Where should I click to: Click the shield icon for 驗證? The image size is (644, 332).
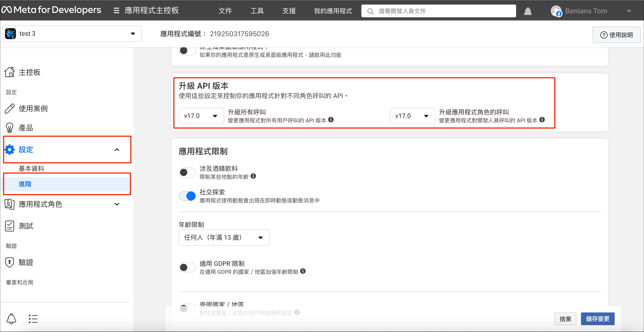[10, 262]
